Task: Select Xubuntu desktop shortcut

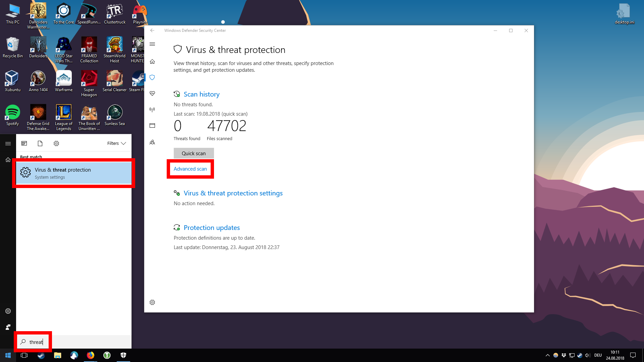Action: 13,81
